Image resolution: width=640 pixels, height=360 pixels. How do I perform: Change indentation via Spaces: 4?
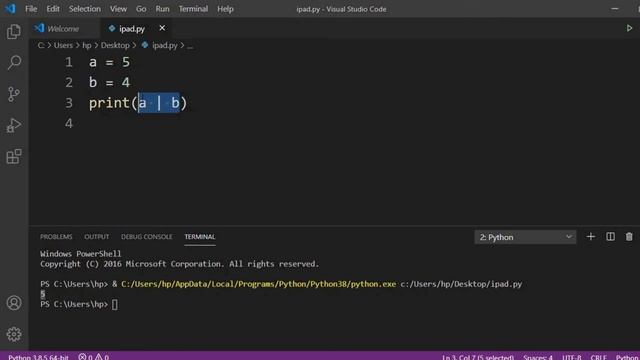[538, 357]
